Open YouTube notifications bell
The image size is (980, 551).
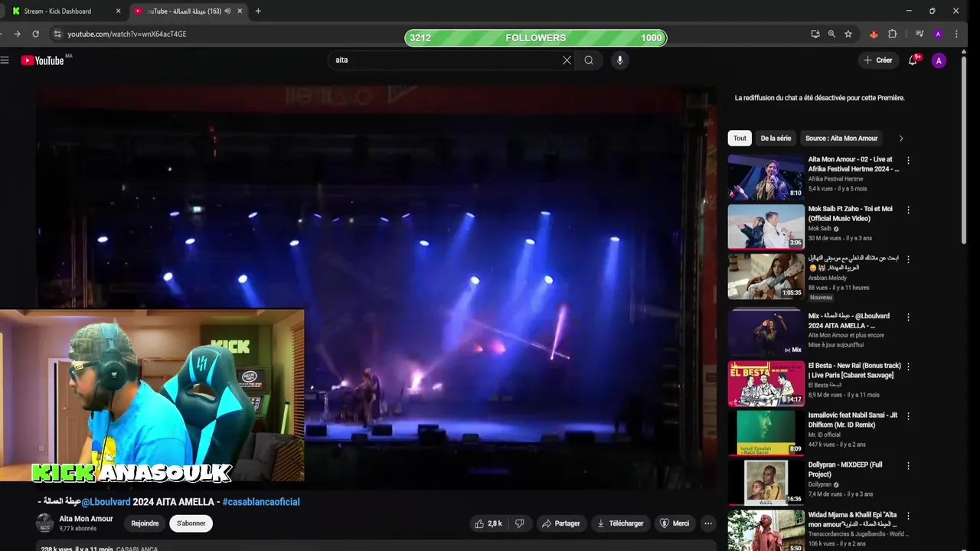pyautogui.click(x=913, y=60)
